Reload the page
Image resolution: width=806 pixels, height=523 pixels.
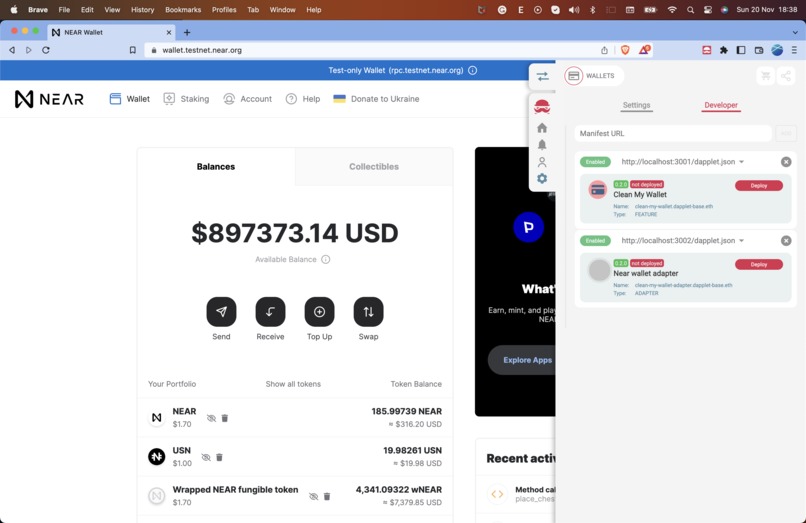(x=46, y=50)
